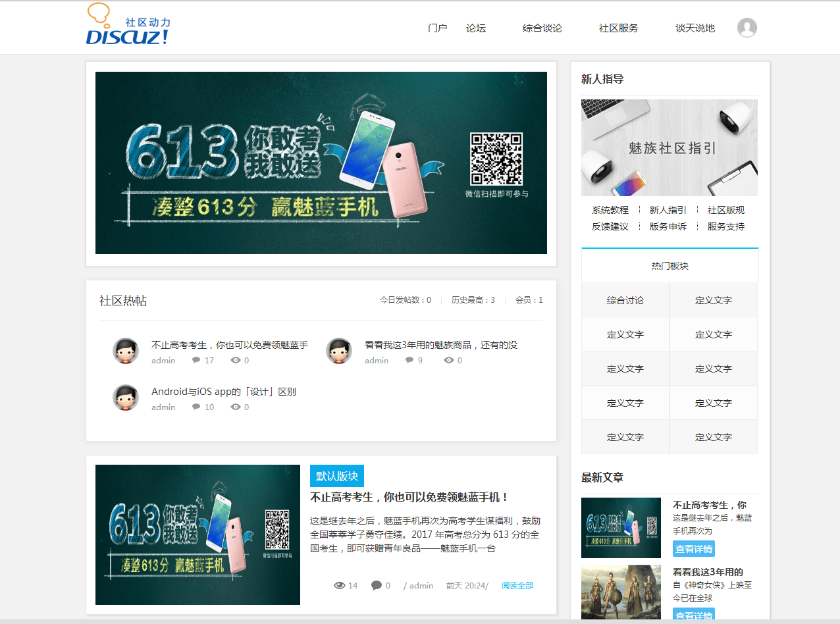
Task: Click the 613 main carousel banner
Action: click(321, 163)
